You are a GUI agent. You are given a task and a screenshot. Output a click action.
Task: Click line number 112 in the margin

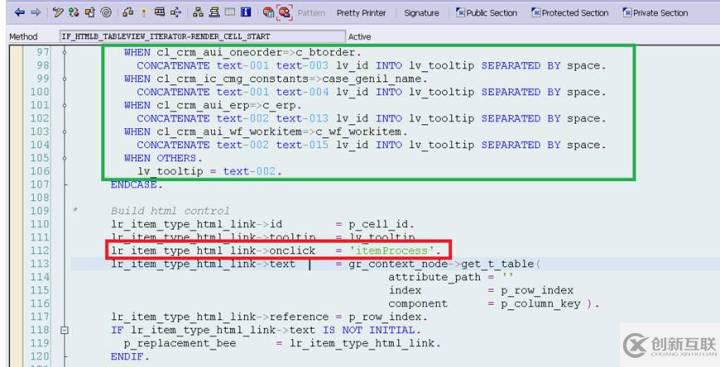point(40,250)
